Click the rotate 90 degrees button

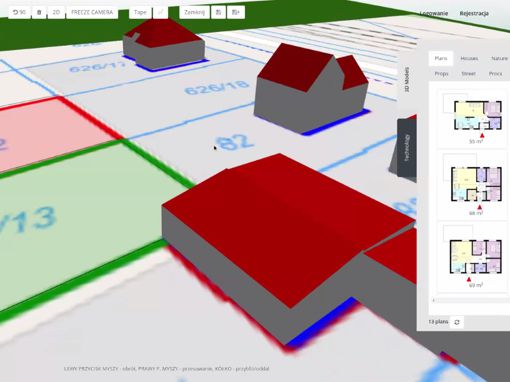[x=19, y=12]
